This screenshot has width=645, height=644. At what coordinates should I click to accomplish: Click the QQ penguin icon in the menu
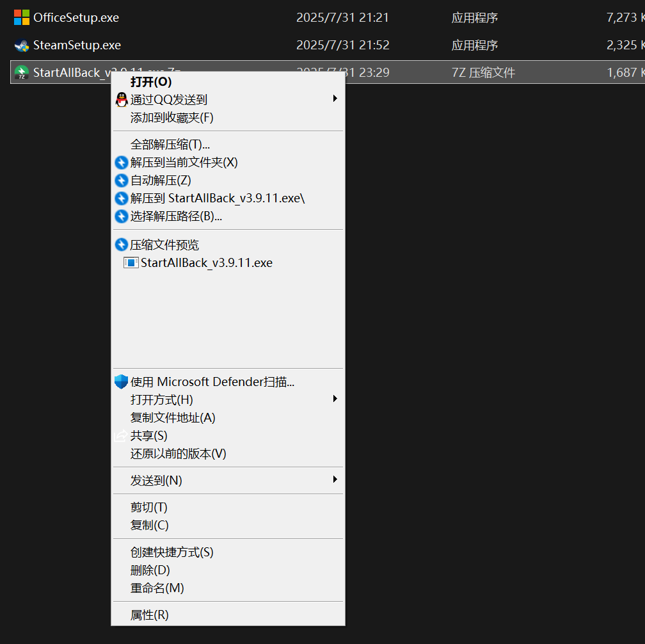tap(122, 100)
